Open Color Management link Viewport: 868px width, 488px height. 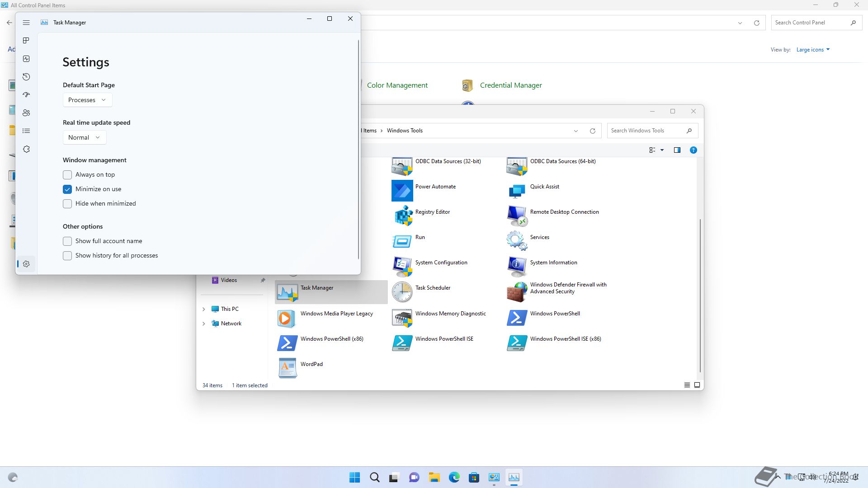coord(397,85)
